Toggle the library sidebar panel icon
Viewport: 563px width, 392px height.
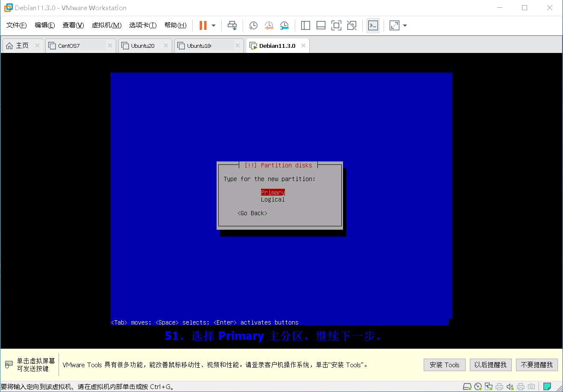305,26
